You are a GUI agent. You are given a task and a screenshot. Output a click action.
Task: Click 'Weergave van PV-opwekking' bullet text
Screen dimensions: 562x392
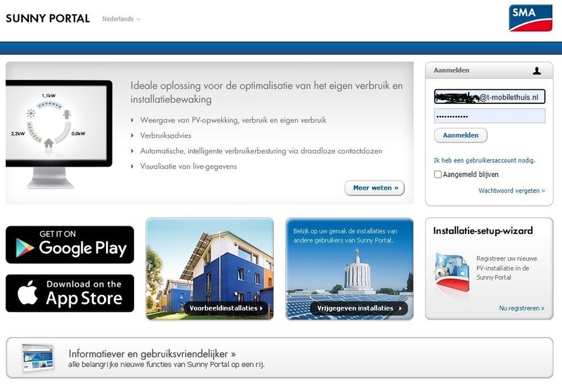[x=233, y=120]
